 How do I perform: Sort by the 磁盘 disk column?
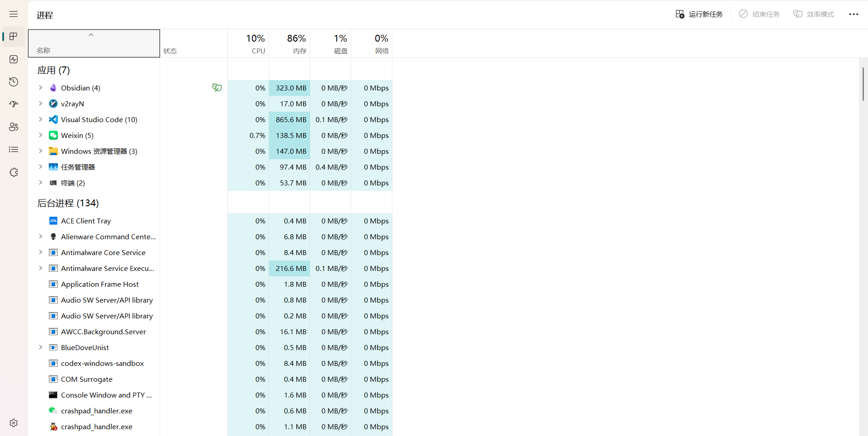tap(330, 43)
